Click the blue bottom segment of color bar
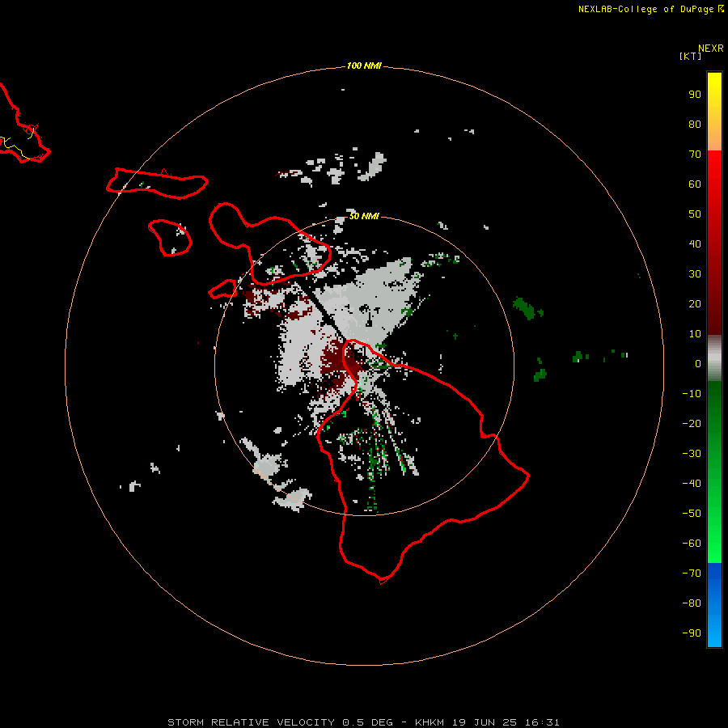 (x=714, y=605)
